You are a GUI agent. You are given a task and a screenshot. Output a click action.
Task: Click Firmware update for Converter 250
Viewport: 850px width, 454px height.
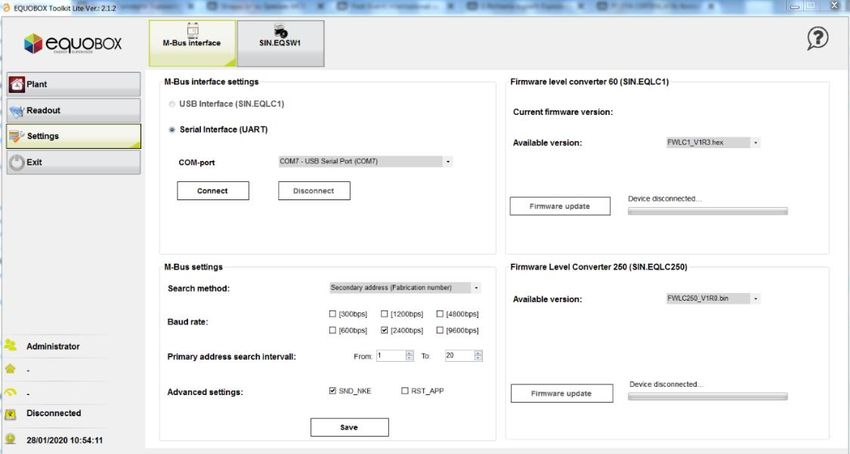point(562,394)
